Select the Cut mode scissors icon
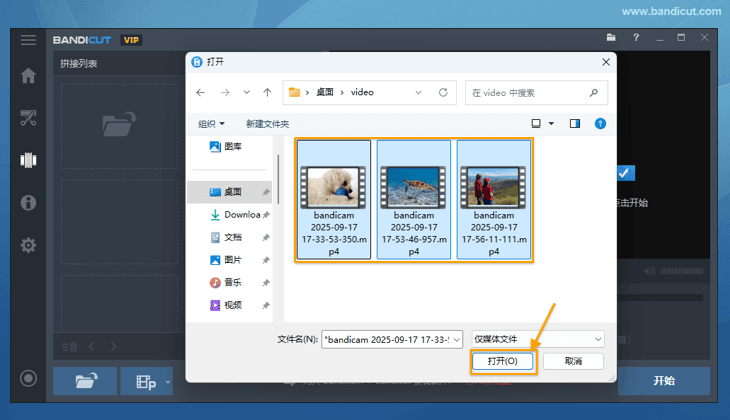Viewport: 730px width, 420px height. click(28, 118)
